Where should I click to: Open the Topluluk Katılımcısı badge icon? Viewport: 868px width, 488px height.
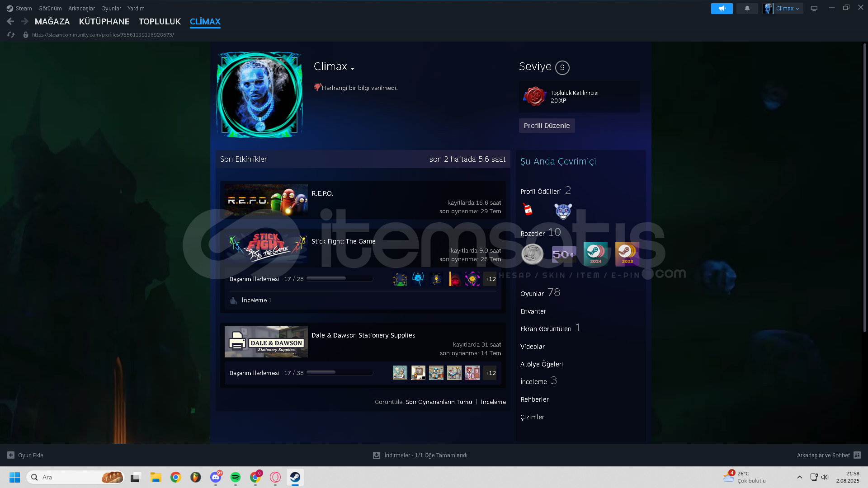(x=534, y=96)
